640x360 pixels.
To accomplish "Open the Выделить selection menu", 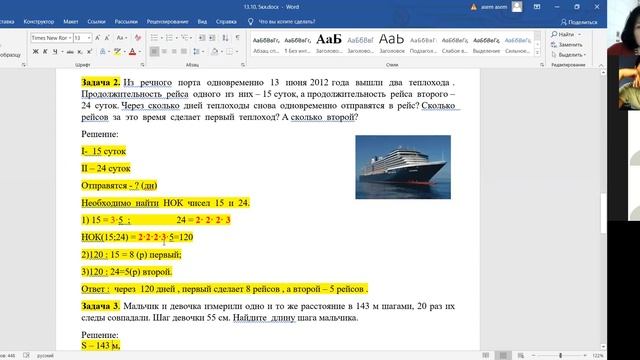I will click(569, 55).
